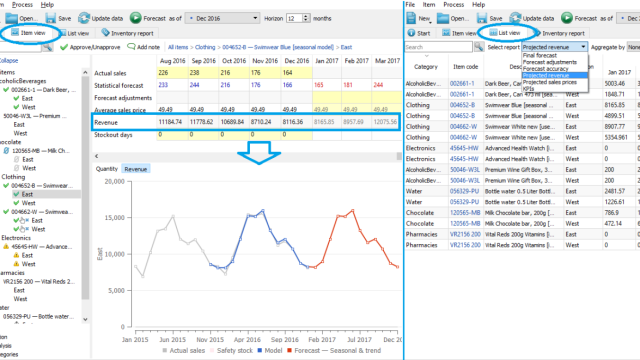
Task: Click the green Forecast icon in right window
Action: (x=567, y=18)
